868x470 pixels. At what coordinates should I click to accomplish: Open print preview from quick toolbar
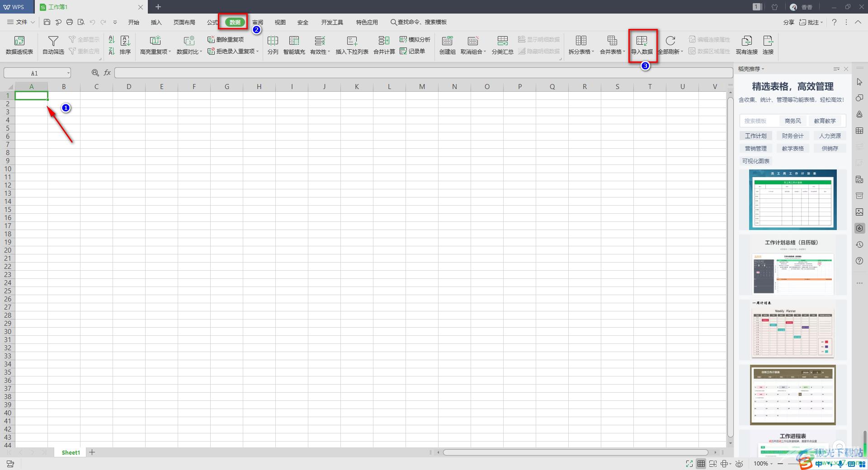[81, 22]
